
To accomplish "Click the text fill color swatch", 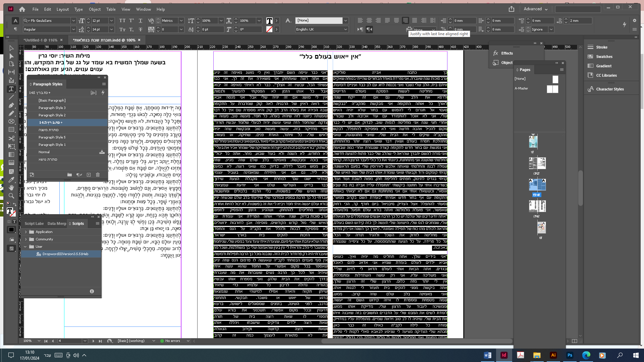I will (x=269, y=21).
